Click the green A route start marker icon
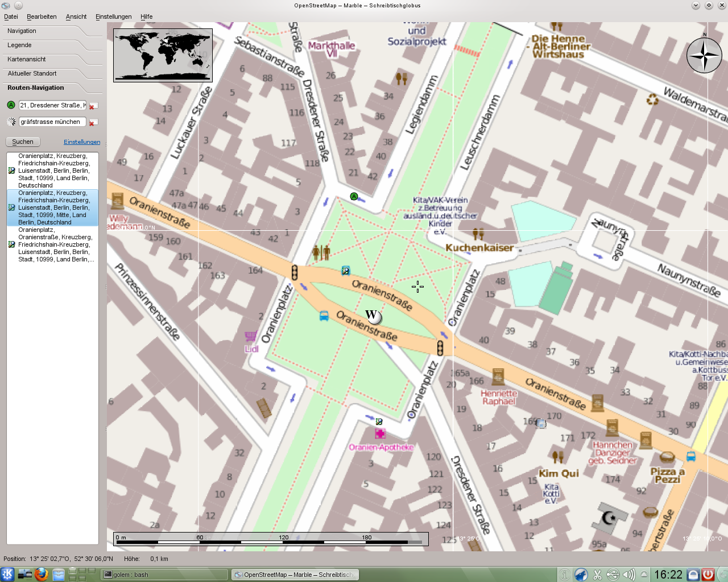728x582 pixels. pyautogui.click(x=354, y=197)
